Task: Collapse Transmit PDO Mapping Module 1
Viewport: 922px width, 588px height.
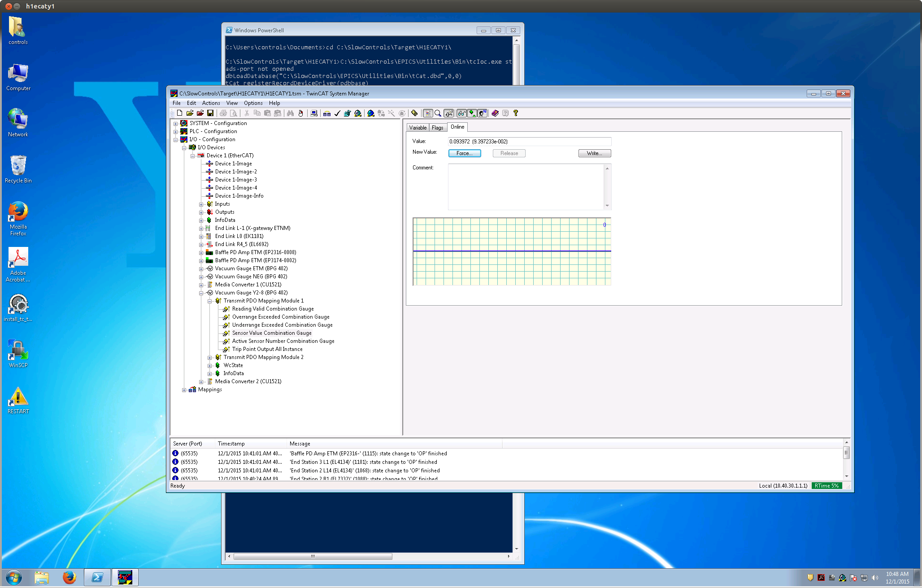Action: coord(210,301)
